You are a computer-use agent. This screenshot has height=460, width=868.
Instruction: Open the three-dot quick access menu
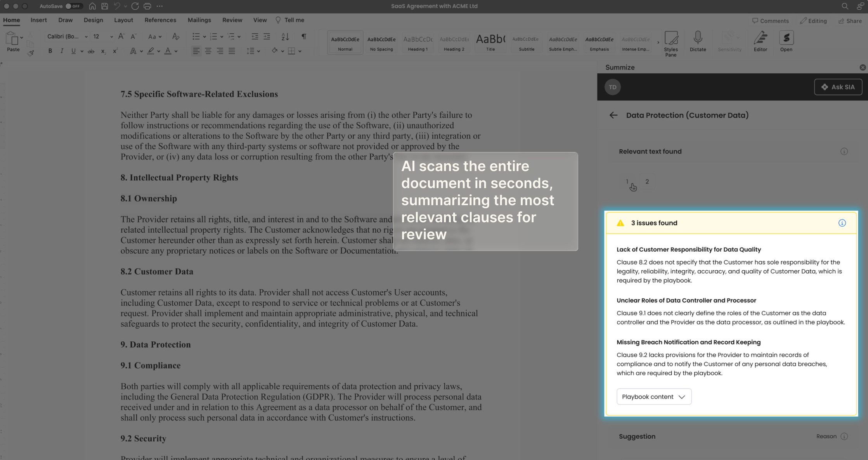[159, 6]
